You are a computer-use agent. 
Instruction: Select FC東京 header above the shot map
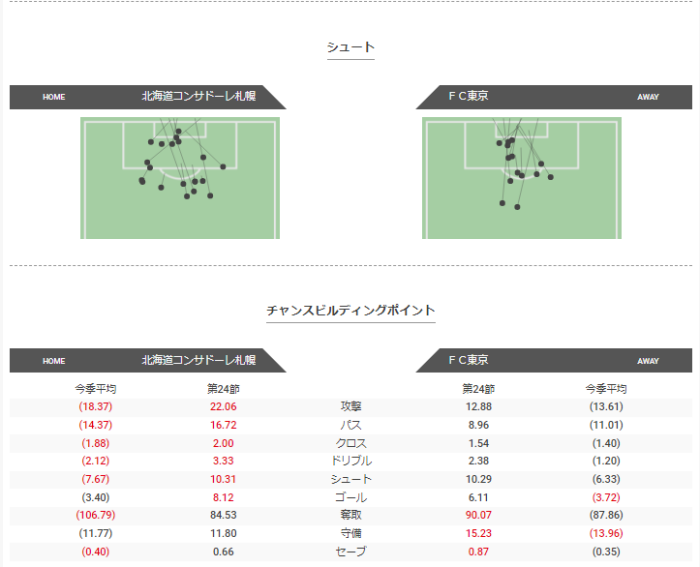click(x=474, y=97)
